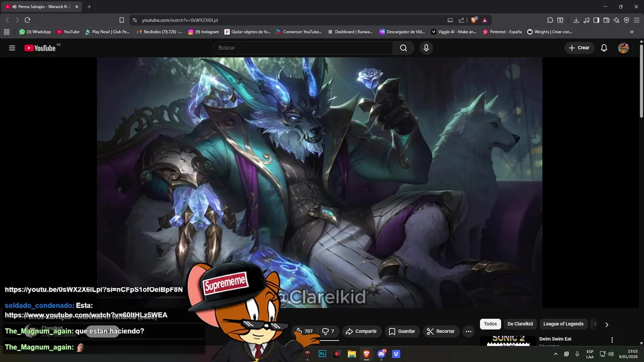Open Dashboard Runway bookmark
Viewport: 644px width, 362px height.
pyautogui.click(x=350, y=32)
